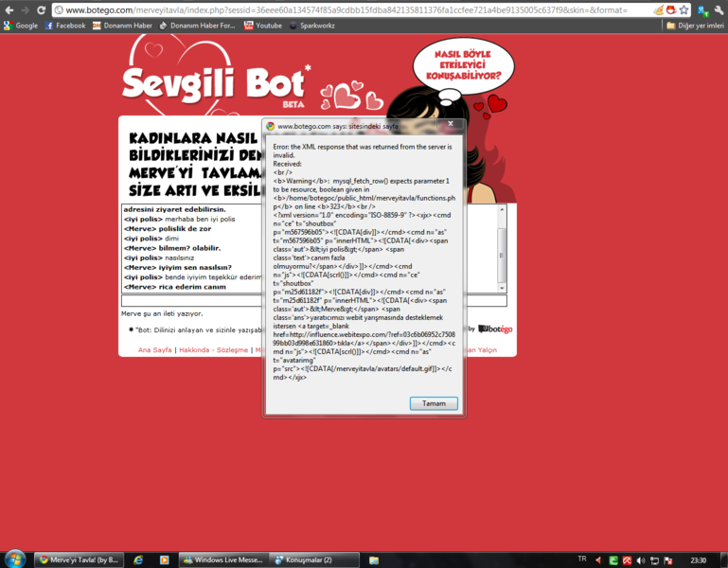Click the chat scrollbar down arrow
Viewport: 728px width, 568px height.
tap(502, 288)
